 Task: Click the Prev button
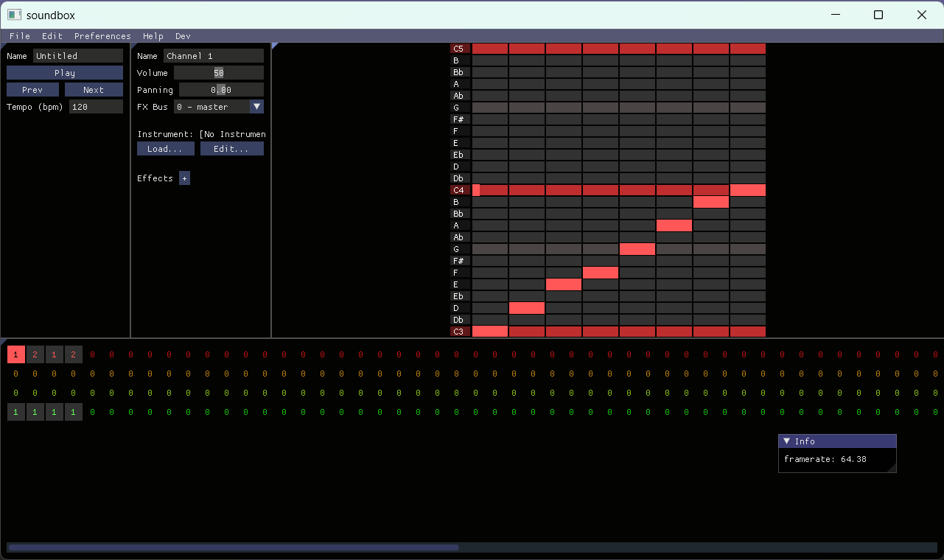coord(32,89)
